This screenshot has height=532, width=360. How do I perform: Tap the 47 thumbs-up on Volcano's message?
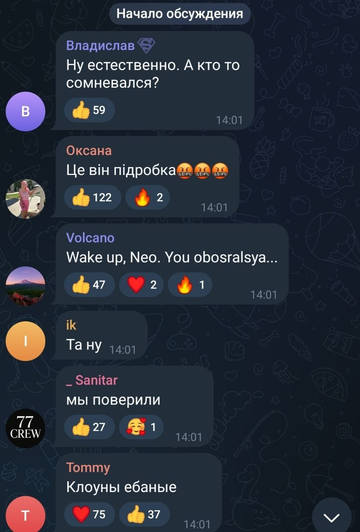click(90, 285)
